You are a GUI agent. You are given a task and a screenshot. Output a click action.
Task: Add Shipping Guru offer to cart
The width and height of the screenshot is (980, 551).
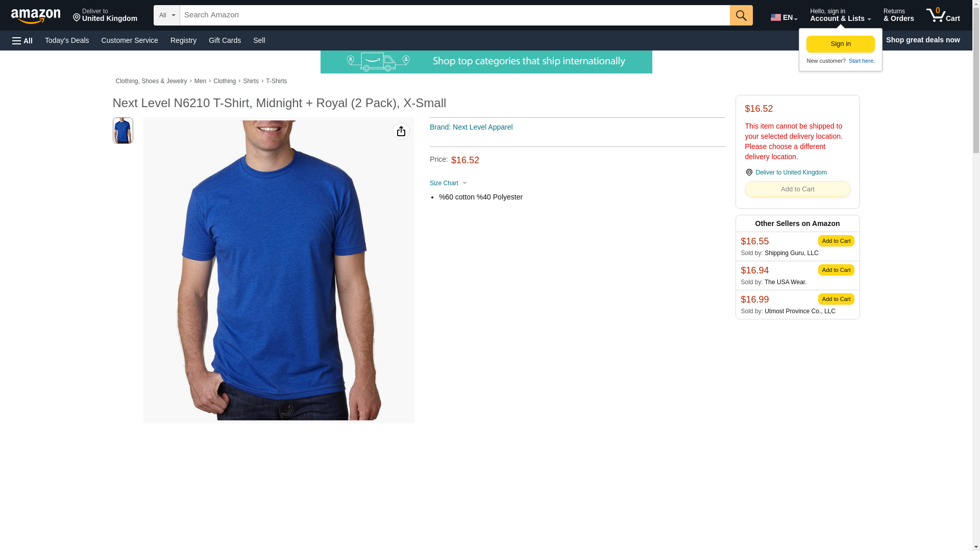tap(836, 241)
